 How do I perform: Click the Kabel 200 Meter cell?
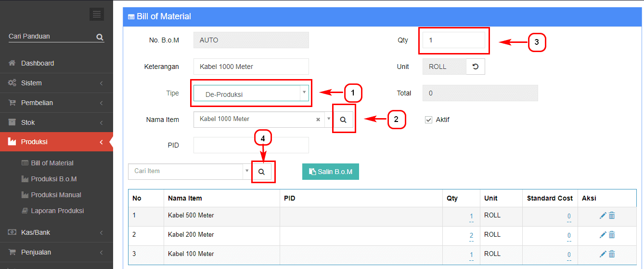tap(221, 236)
